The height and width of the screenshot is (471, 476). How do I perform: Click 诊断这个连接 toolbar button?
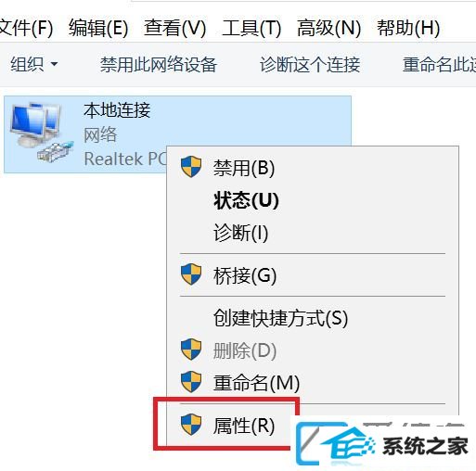point(310,65)
